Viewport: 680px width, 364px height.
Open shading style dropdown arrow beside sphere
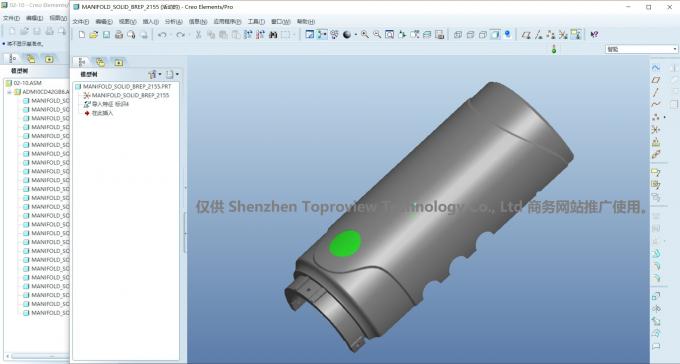pos(356,35)
